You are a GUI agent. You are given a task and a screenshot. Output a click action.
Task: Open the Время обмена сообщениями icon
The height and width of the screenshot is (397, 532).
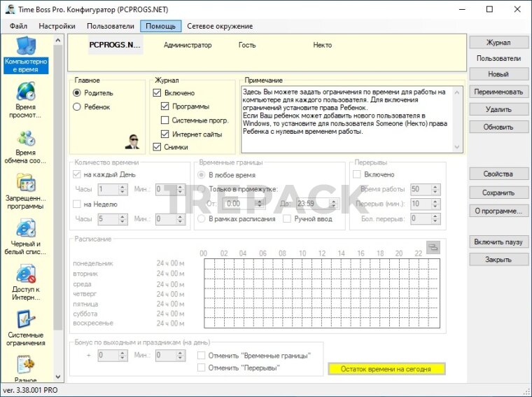[x=25, y=138]
